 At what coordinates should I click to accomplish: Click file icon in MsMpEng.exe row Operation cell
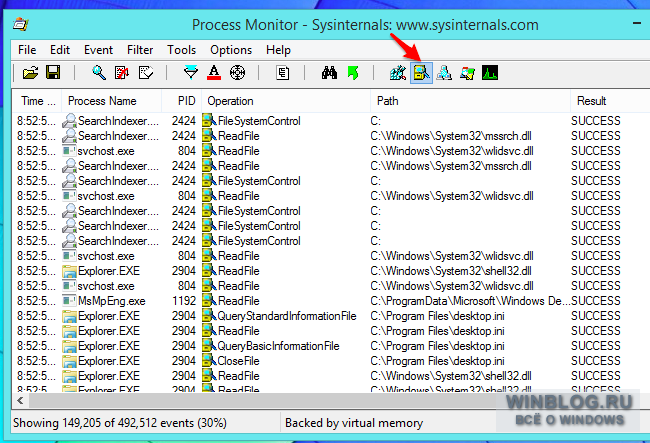pyautogui.click(x=209, y=301)
